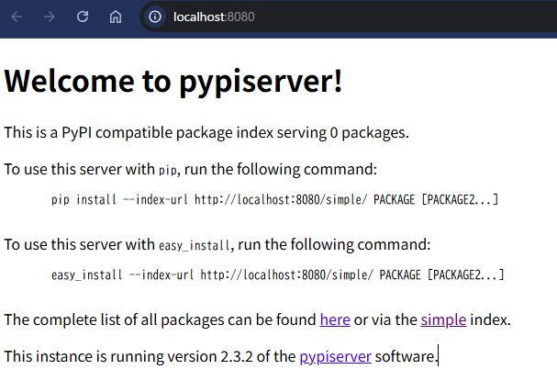
Task: Open the 'simple' index link
Action: coord(443,319)
